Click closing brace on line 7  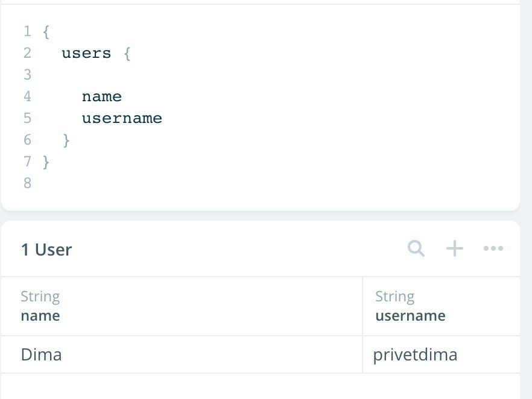click(x=46, y=162)
